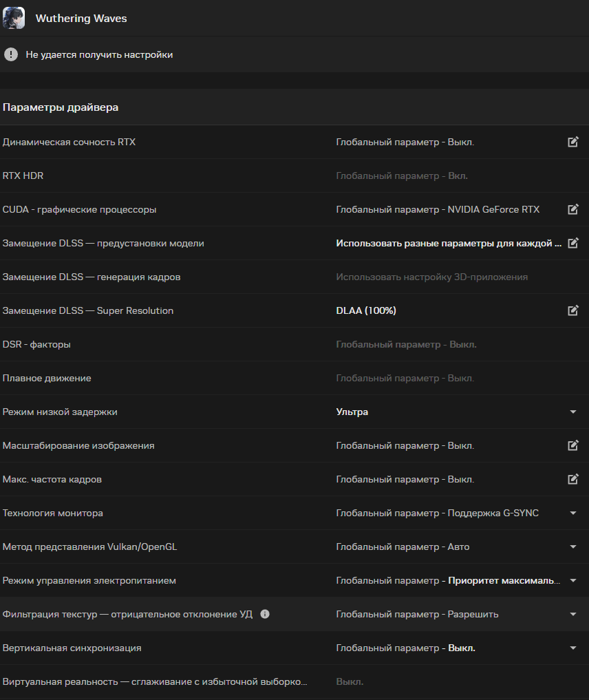Expand the Режим управления электропитанием dropdown
Screen dimensions: 589x700
coord(573,580)
